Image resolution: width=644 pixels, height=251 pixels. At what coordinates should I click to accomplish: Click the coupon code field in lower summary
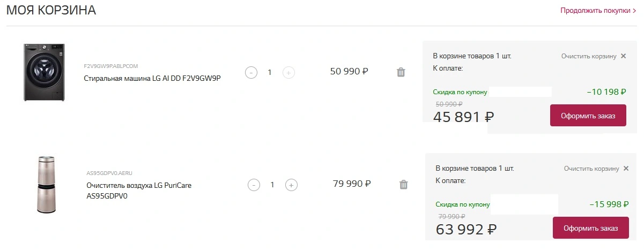(x=525, y=204)
